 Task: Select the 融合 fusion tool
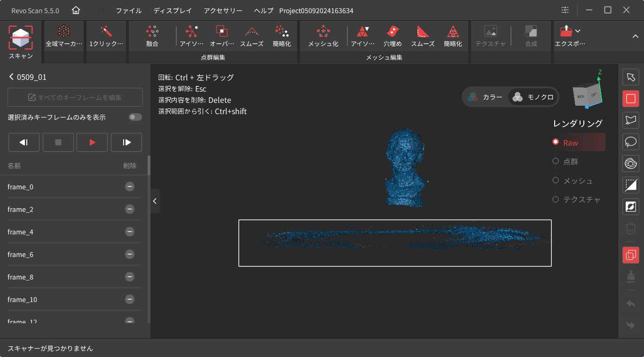(152, 32)
